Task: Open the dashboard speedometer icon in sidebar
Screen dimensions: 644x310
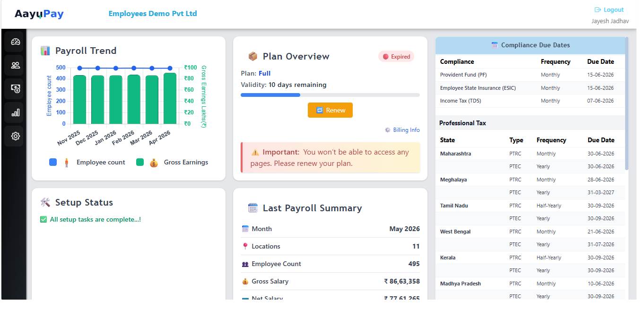Action: (16, 42)
